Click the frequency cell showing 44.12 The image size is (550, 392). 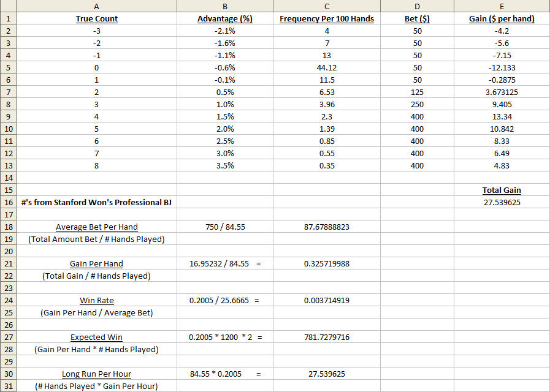tap(327, 67)
